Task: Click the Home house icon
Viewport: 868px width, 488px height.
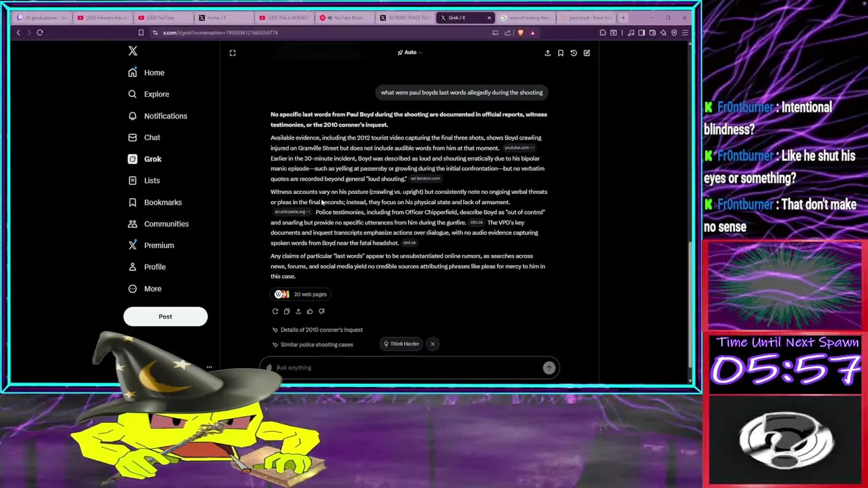Action: [132, 73]
